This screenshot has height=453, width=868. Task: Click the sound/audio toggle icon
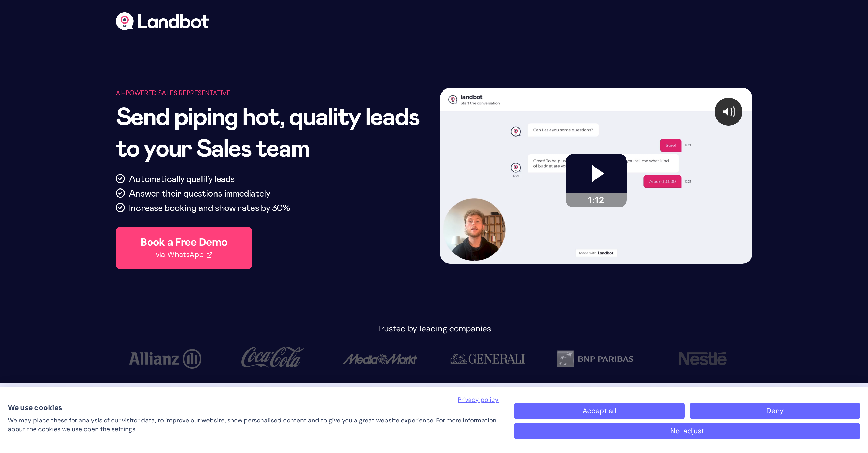[x=729, y=111]
